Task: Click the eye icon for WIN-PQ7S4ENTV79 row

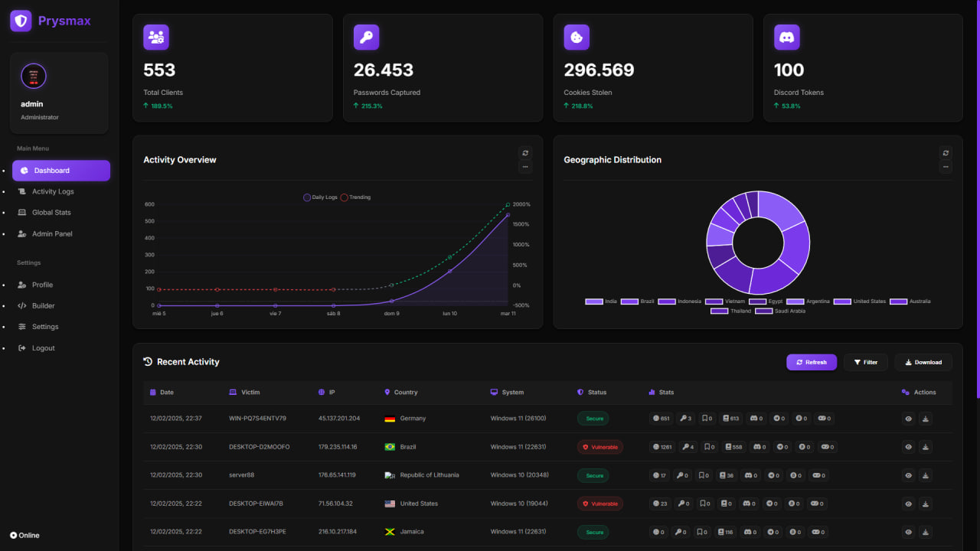Action: coord(909,419)
